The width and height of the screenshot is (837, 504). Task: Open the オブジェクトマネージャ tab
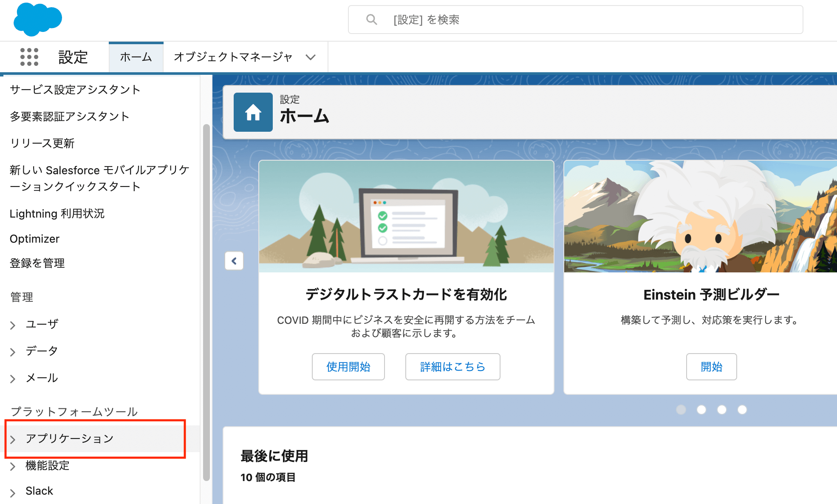[x=233, y=57]
